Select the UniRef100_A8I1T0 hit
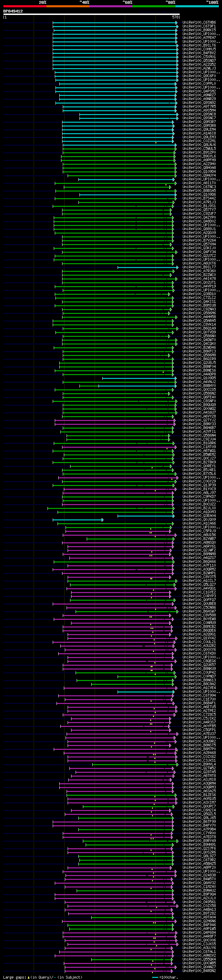The height and width of the screenshot is (980, 222). (199, 183)
